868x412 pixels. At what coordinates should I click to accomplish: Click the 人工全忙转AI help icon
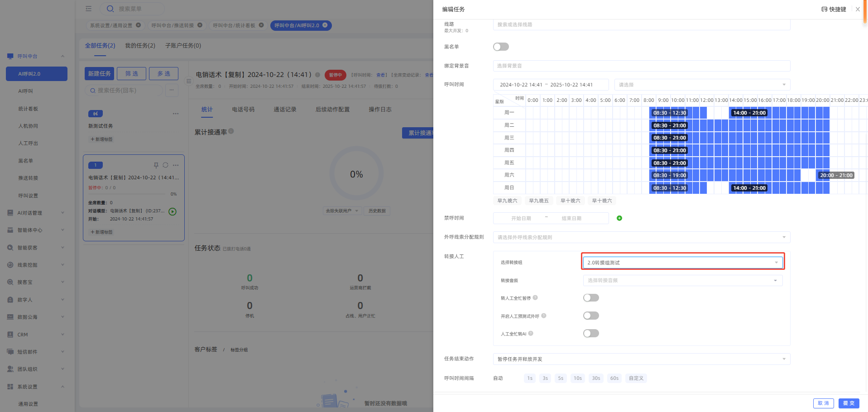(531, 333)
